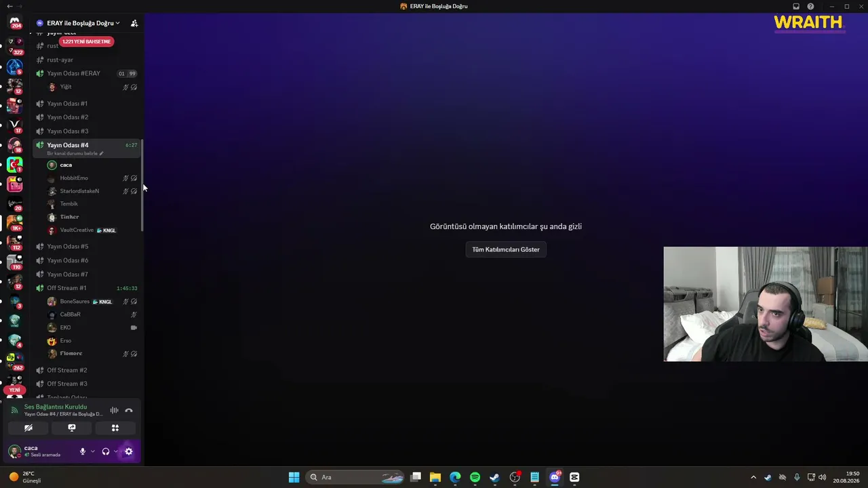Image resolution: width=868 pixels, height=488 pixels.
Task: Open CapCut from the taskbar
Action: click(574, 477)
